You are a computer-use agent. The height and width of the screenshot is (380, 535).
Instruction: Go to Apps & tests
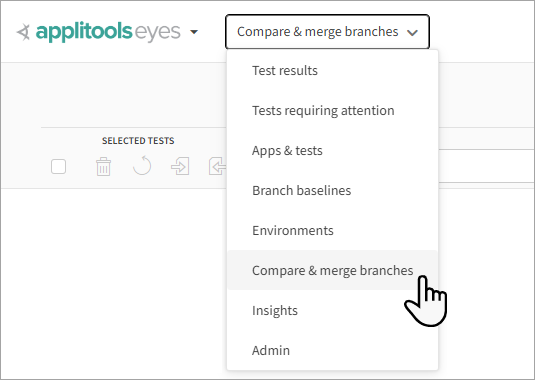pyautogui.click(x=332, y=150)
